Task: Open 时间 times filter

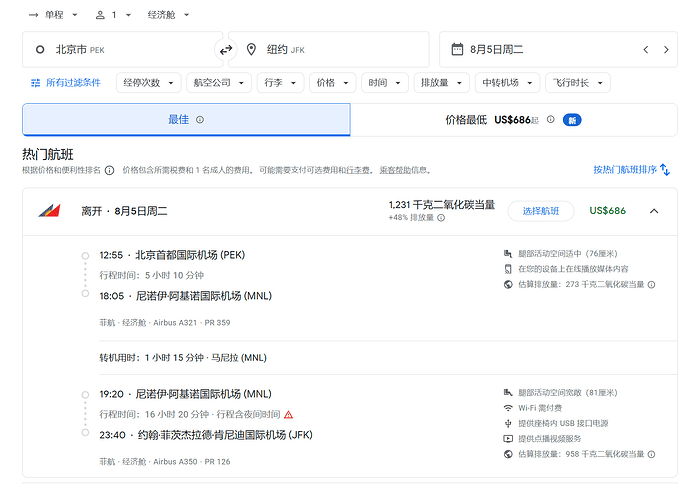Action: (x=385, y=83)
